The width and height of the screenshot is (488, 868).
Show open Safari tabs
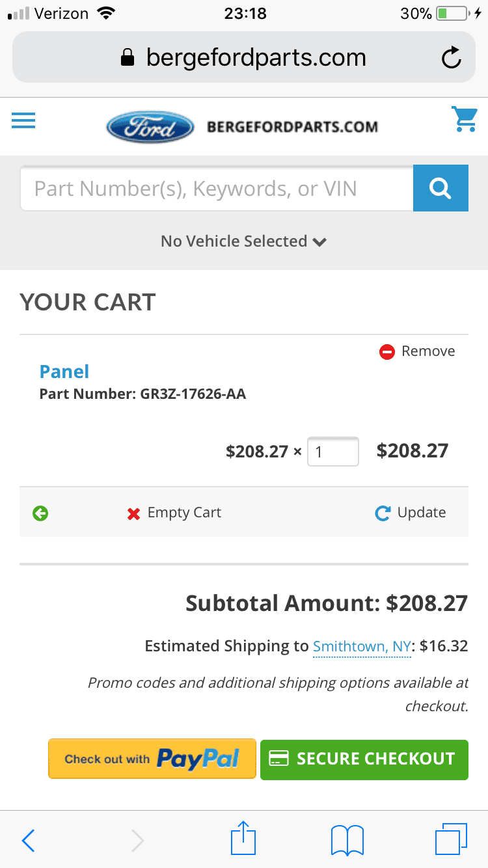tap(451, 839)
